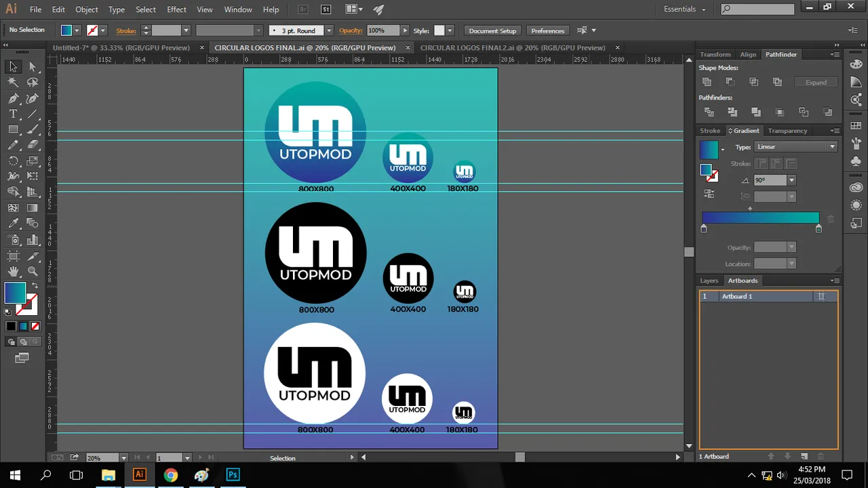
Task: Select the Lasso tool
Action: coord(33,82)
